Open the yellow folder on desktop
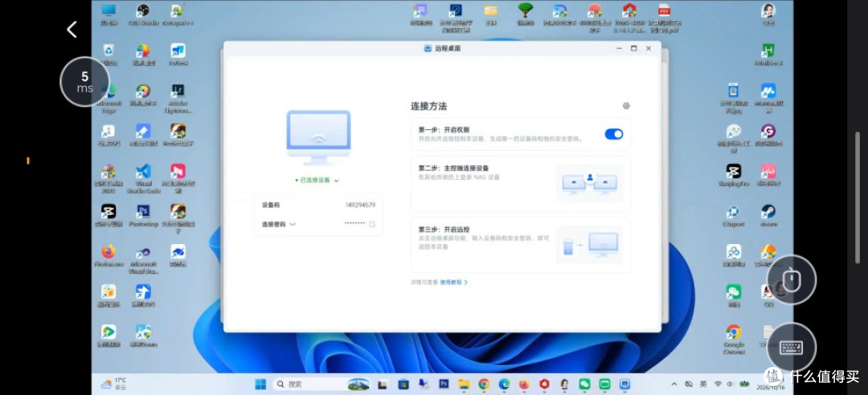Viewport: 868px width, 395px height. [x=490, y=14]
